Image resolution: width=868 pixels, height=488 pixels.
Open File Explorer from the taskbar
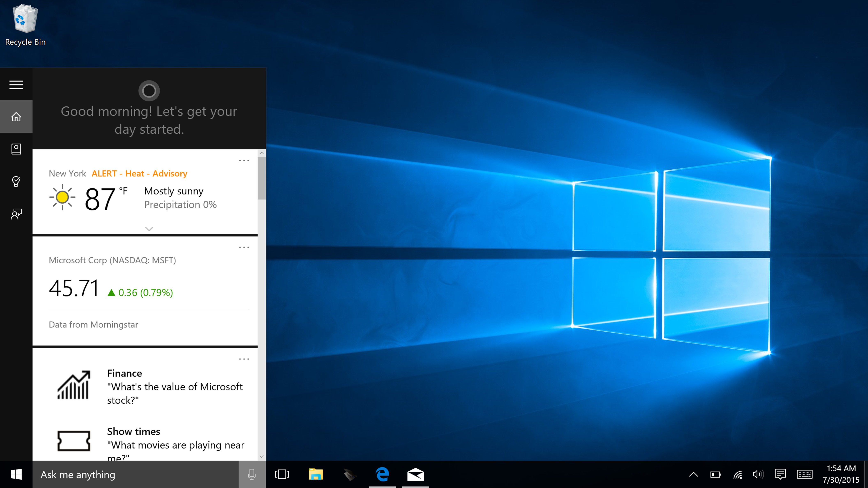315,474
